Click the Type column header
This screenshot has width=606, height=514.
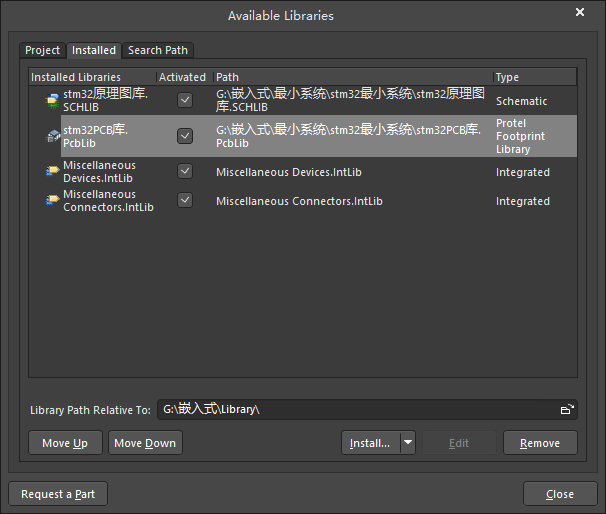tap(535, 77)
